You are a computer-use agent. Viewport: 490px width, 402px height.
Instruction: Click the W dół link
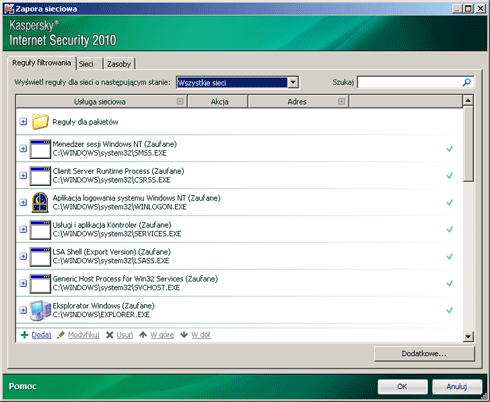(201, 335)
